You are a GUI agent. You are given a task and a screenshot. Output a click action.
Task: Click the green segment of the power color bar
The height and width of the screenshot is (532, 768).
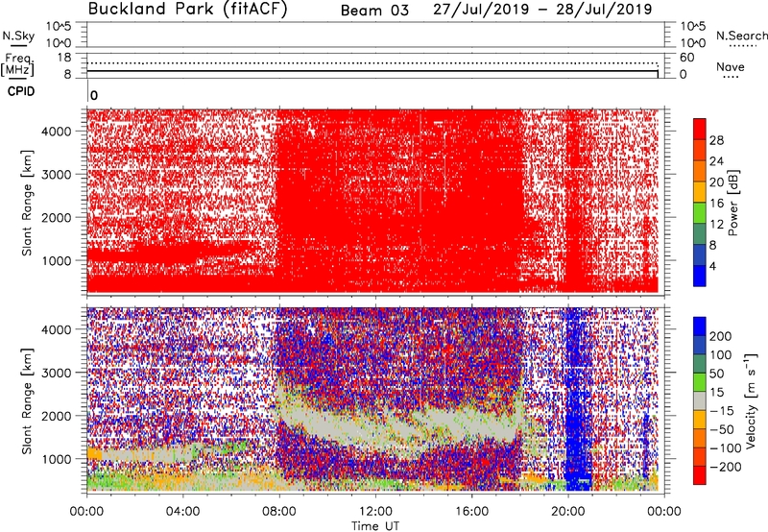[700, 212]
